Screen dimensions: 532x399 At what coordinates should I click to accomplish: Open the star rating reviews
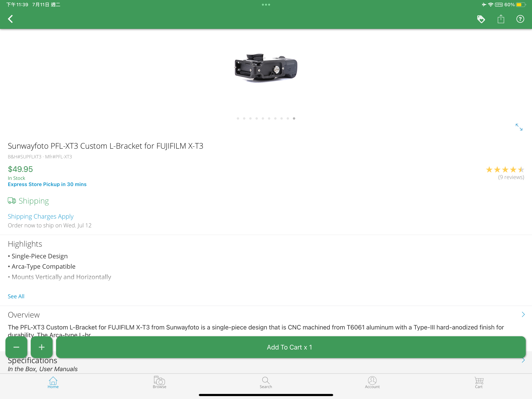pyautogui.click(x=505, y=170)
